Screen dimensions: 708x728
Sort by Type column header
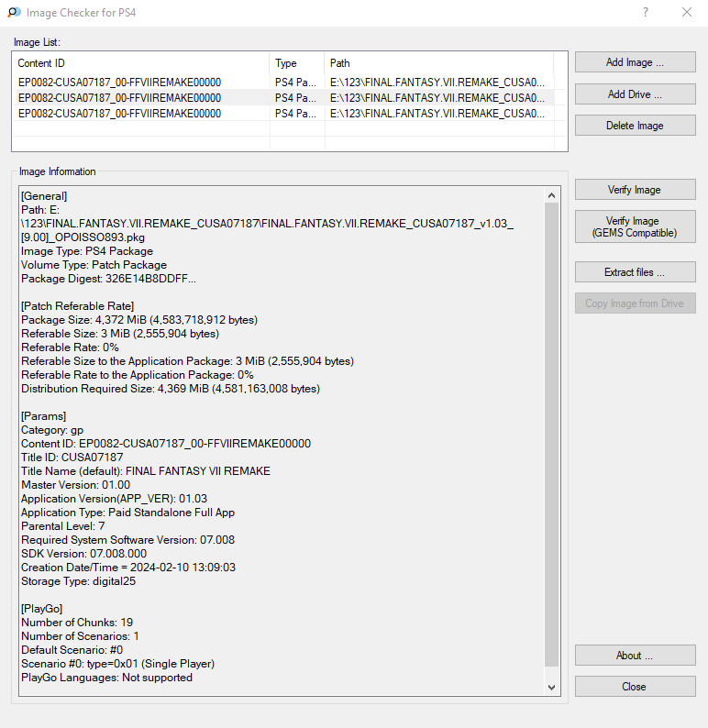click(296, 63)
